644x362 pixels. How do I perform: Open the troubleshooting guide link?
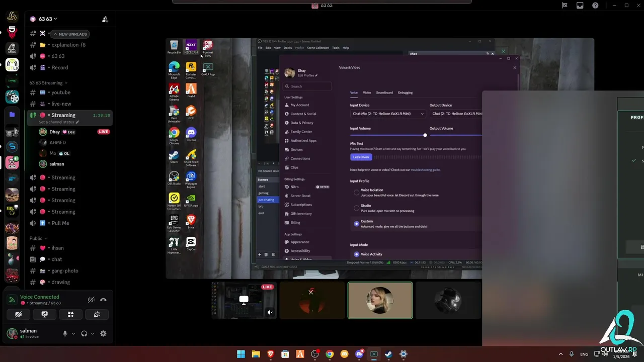(x=425, y=170)
